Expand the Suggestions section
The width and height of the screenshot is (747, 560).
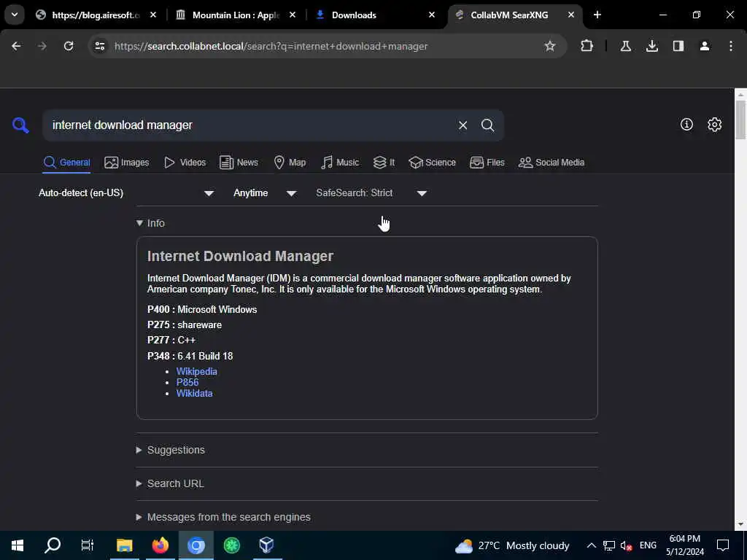pyautogui.click(x=171, y=450)
